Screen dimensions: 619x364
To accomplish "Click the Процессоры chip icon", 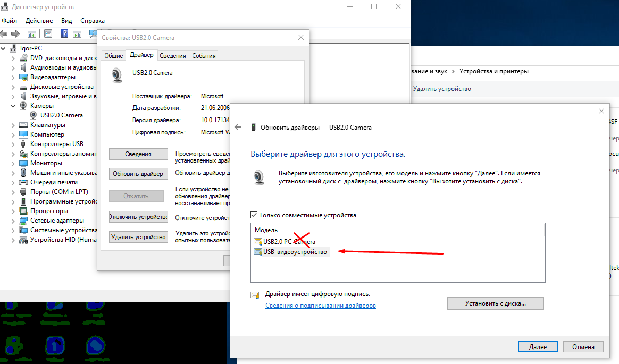I will pyautogui.click(x=23, y=211).
